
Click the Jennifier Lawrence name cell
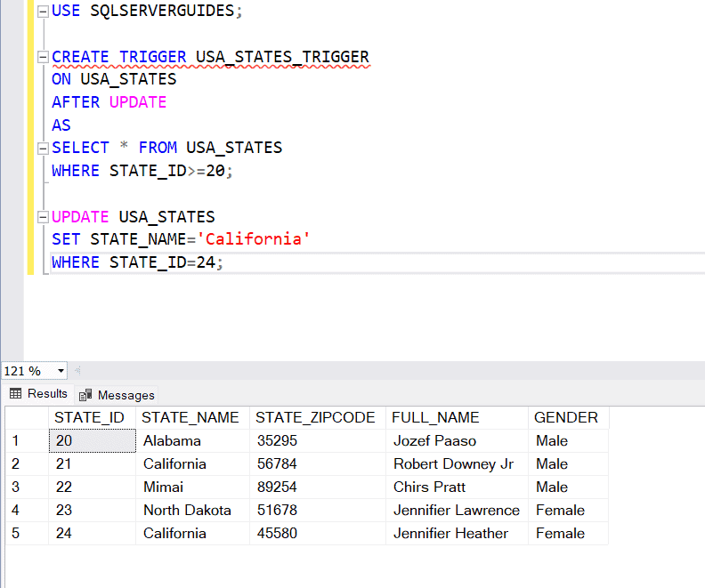tap(457, 511)
